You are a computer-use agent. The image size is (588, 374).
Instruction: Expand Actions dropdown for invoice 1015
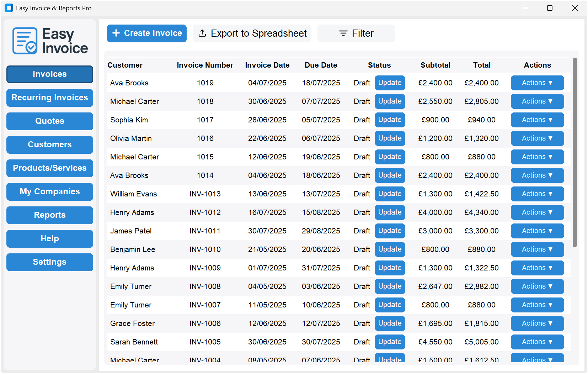pos(537,157)
